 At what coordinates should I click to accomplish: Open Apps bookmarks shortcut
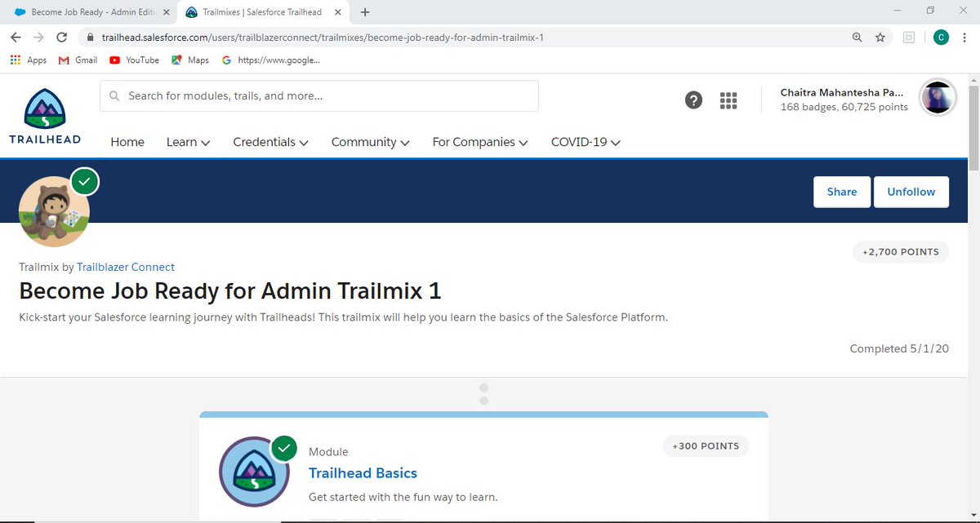coord(29,60)
